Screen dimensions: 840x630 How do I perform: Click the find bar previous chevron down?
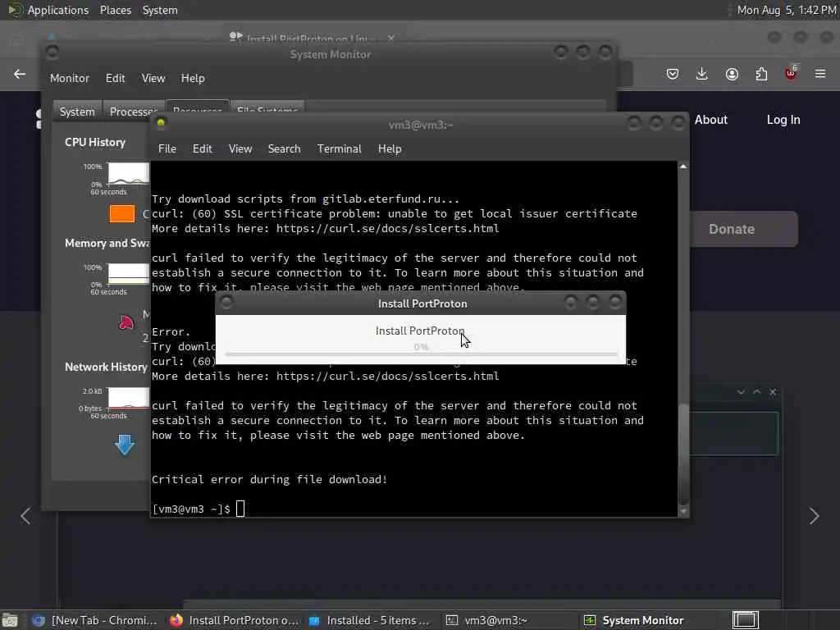(x=741, y=392)
